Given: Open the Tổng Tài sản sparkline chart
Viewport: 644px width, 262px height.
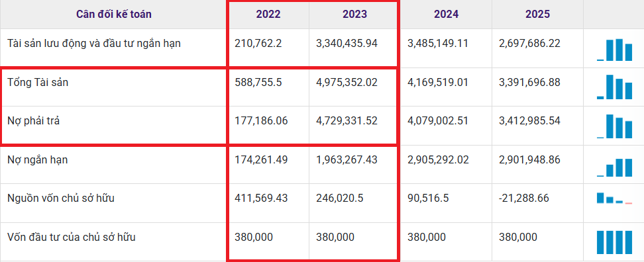Looking at the screenshot, I should coord(614,87).
